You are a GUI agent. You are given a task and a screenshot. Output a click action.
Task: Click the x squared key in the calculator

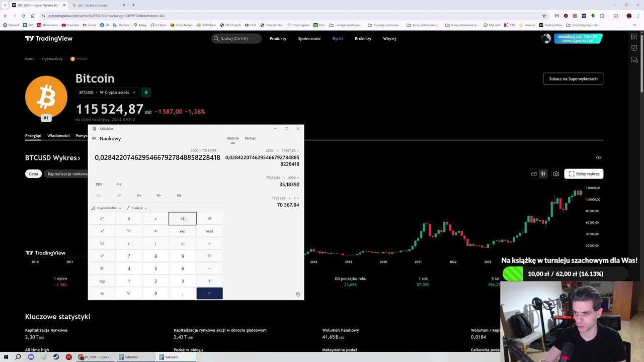(x=102, y=231)
